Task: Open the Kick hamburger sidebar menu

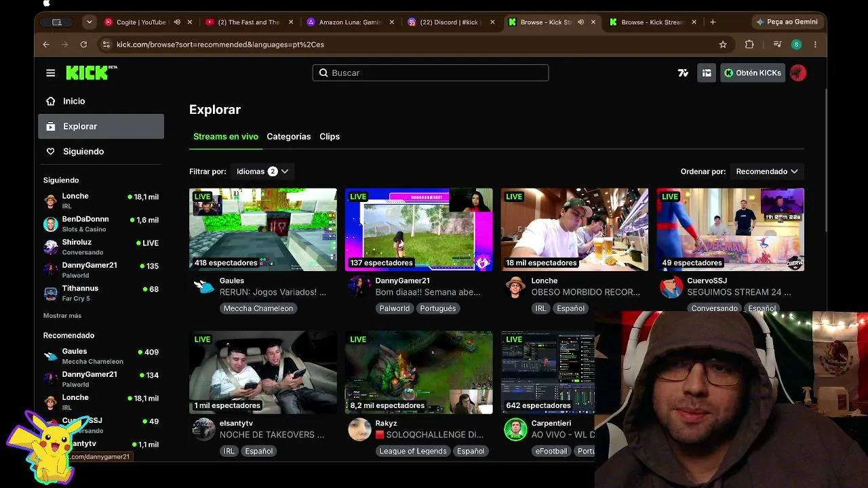Action: [51, 73]
